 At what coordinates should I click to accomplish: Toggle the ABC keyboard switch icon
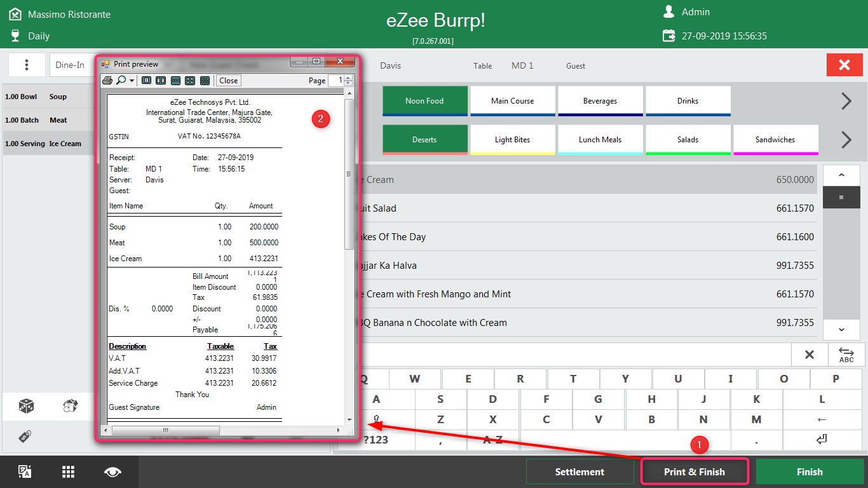coord(846,355)
